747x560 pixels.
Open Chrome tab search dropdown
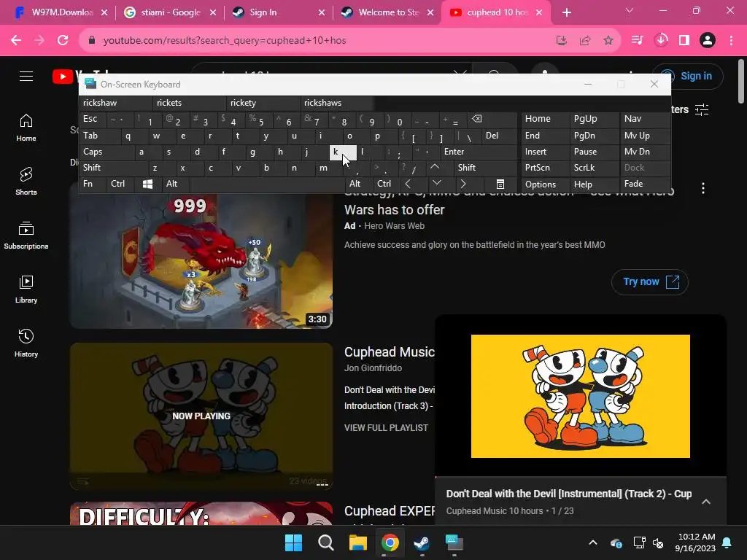(x=630, y=10)
